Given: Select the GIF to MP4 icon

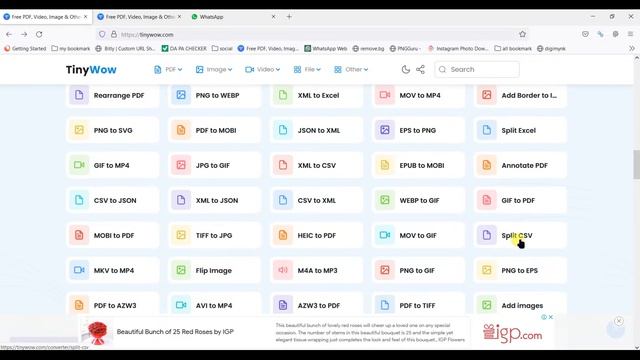Looking at the screenshot, I should point(79,165).
